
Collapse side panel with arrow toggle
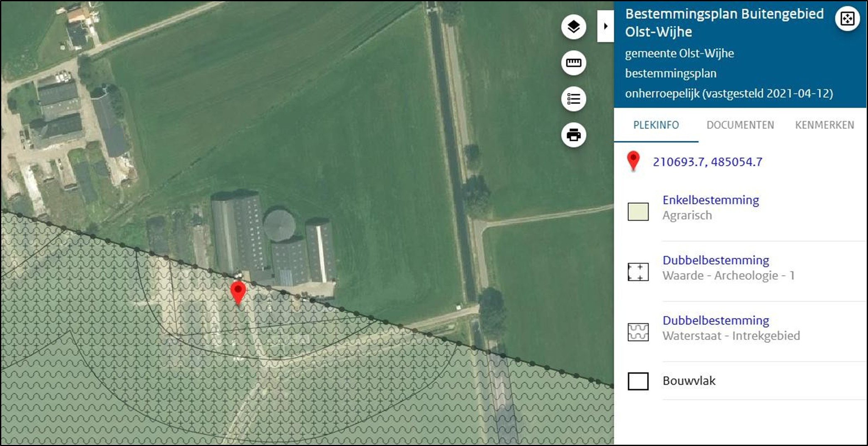[605, 26]
